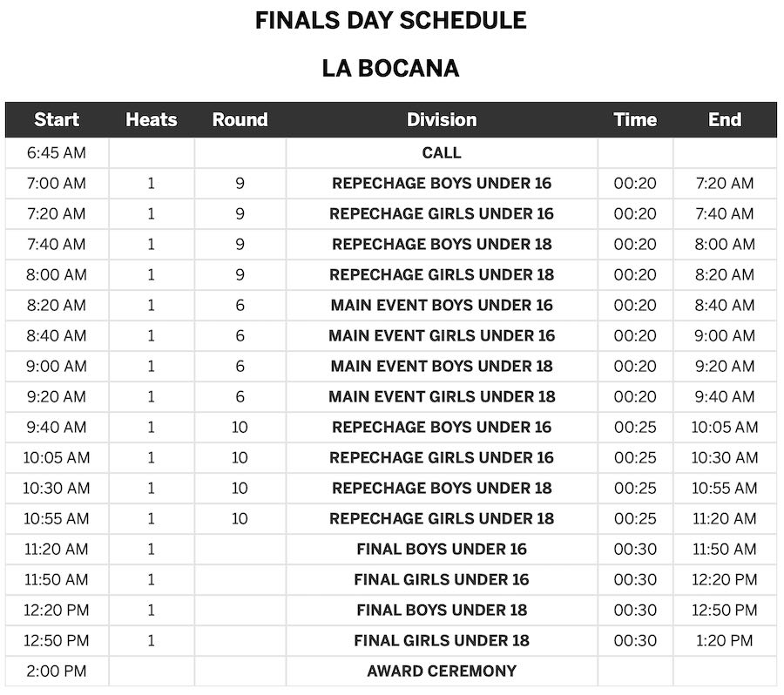Click the 1:20 PM end time
This screenshot has width=784, height=695.
coord(724,640)
